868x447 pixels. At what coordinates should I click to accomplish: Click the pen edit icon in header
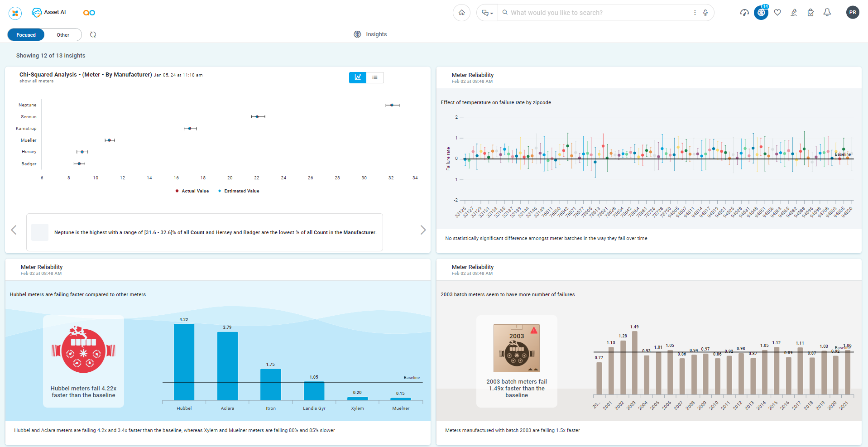[x=794, y=13]
